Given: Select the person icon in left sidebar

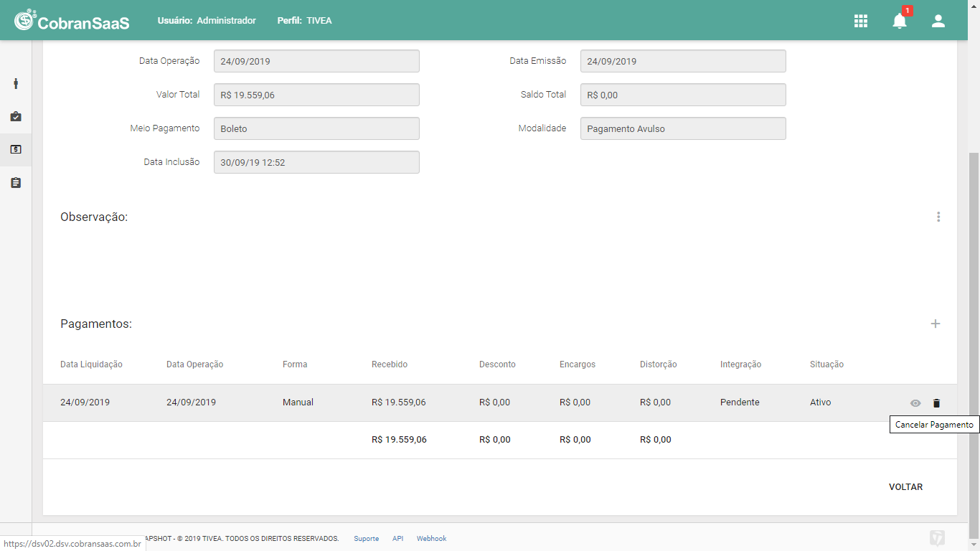Looking at the screenshot, I should [x=16, y=83].
